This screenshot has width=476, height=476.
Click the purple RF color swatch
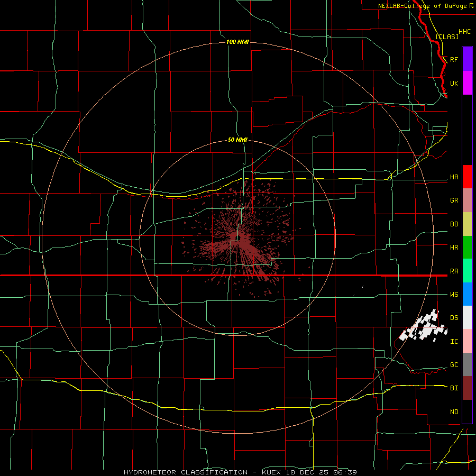tap(467, 59)
